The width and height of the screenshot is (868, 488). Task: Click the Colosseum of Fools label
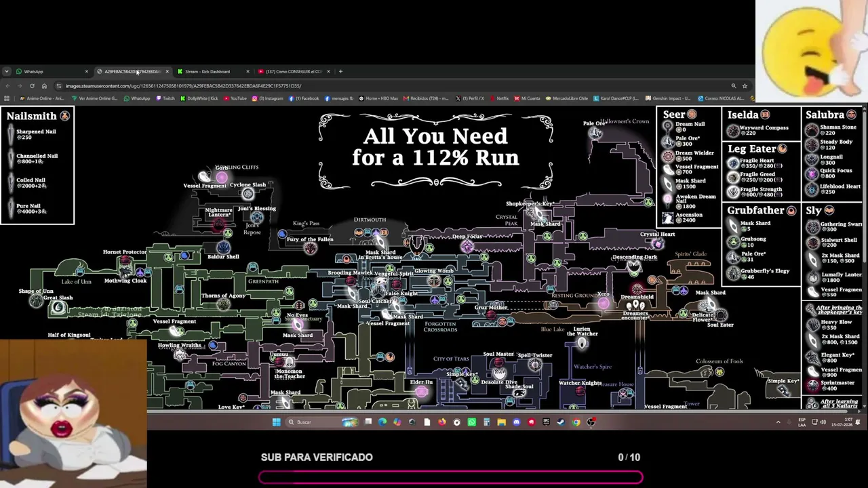pos(719,361)
